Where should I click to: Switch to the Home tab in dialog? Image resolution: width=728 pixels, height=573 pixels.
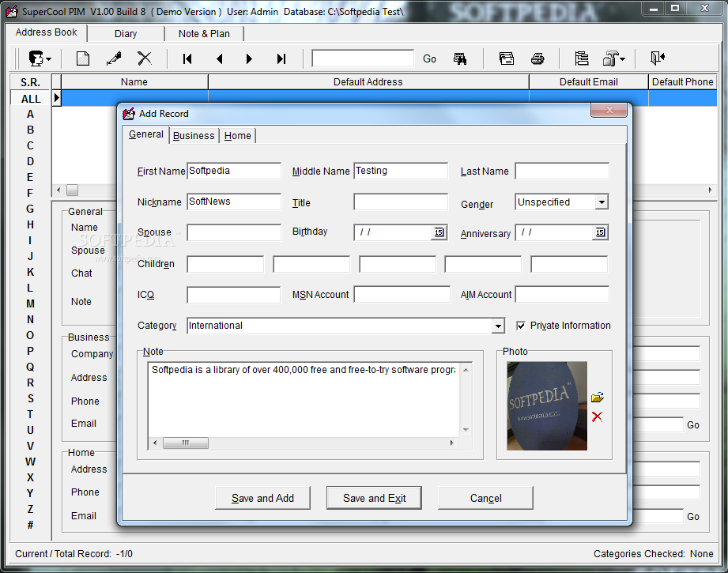tap(237, 136)
